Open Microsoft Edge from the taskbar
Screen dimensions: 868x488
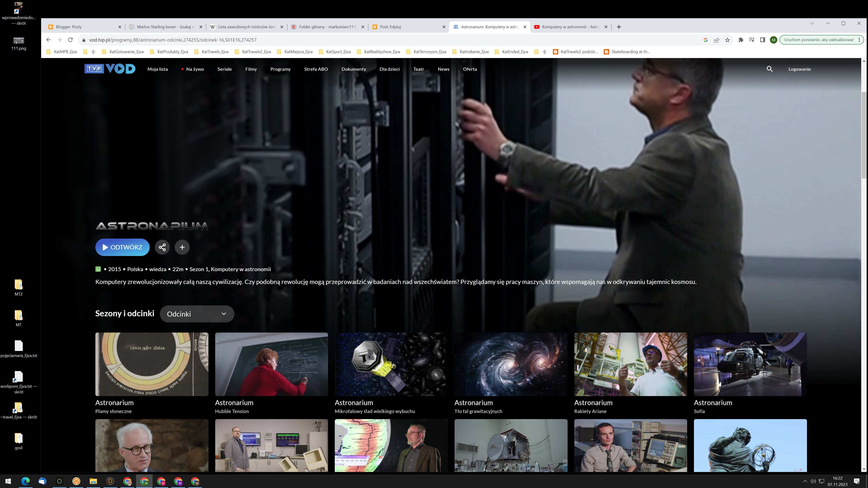pyautogui.click(x=25, y=481)
